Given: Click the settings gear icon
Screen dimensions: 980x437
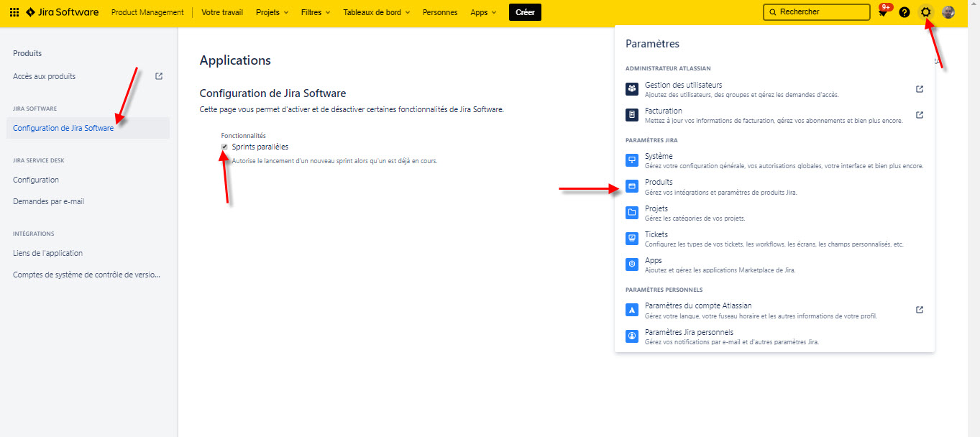Looking at the screenshot, I should click(926, 12).
